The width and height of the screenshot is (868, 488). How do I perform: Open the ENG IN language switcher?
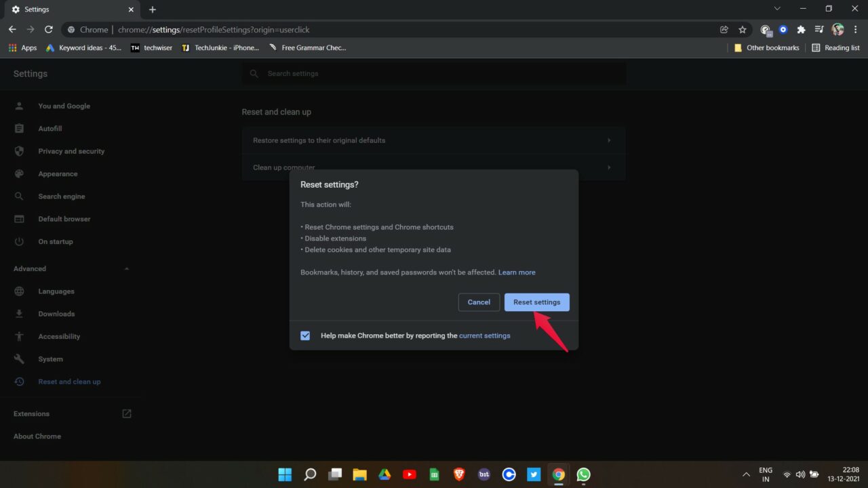tap(766, 474)
